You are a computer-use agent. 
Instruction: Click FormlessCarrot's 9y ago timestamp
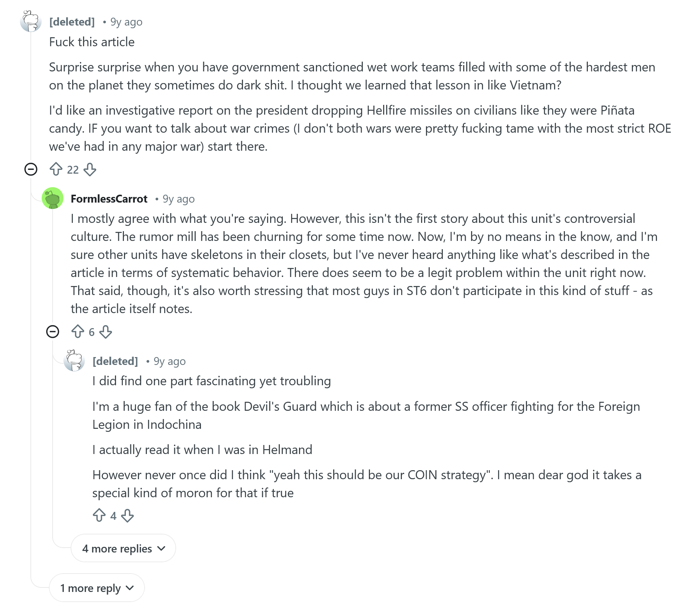178,199
